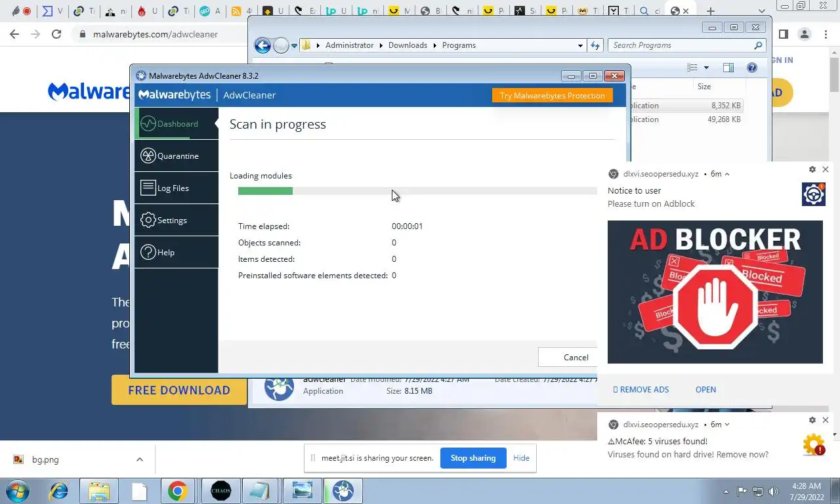The height and width of the screenshot is (504, 840).
Task: Click Try Malwarebytes Protection button
Action: point(552,95)
